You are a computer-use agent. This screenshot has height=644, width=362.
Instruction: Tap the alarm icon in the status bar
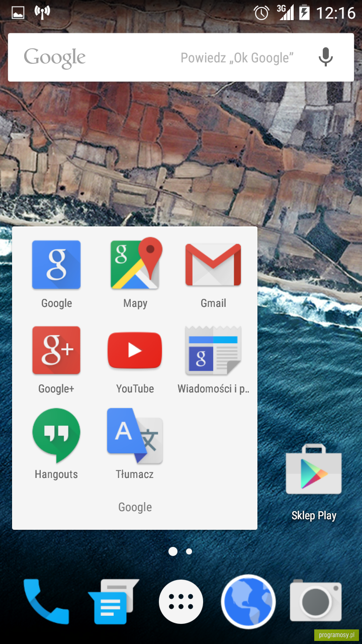click(x=261, y=13)
